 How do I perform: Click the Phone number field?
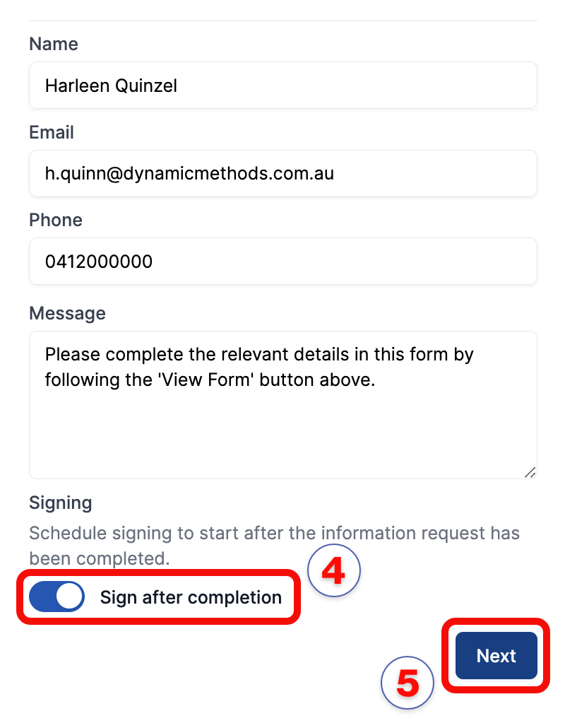282,262
